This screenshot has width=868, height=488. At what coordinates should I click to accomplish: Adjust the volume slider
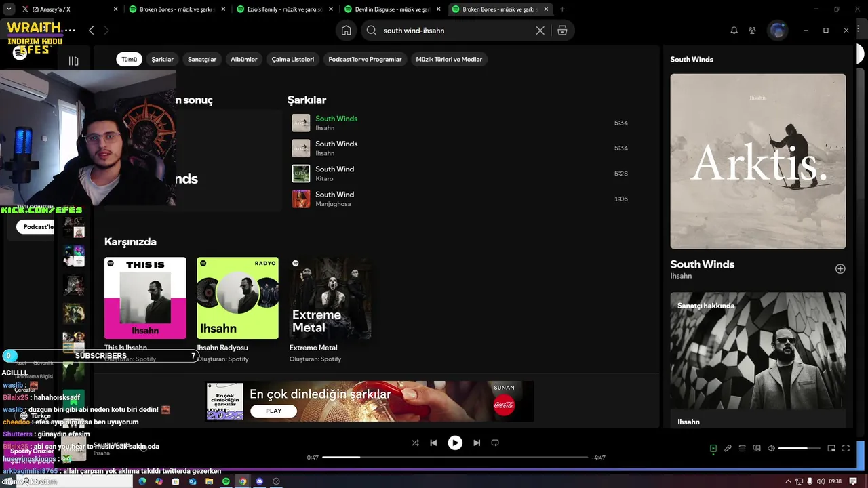pyautogui.click(x=798, y=448)
